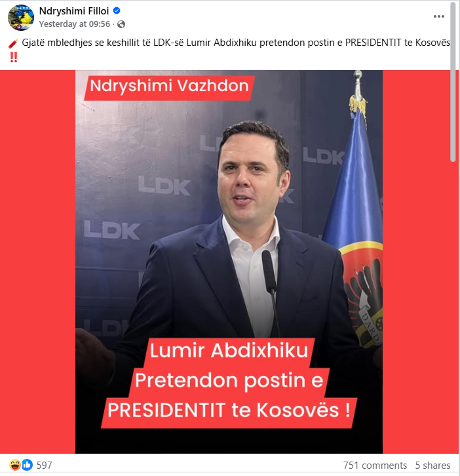Click the Haha reaction emoji icon
The width and height of the screenshot is (460, 476).
click(15, 464)
